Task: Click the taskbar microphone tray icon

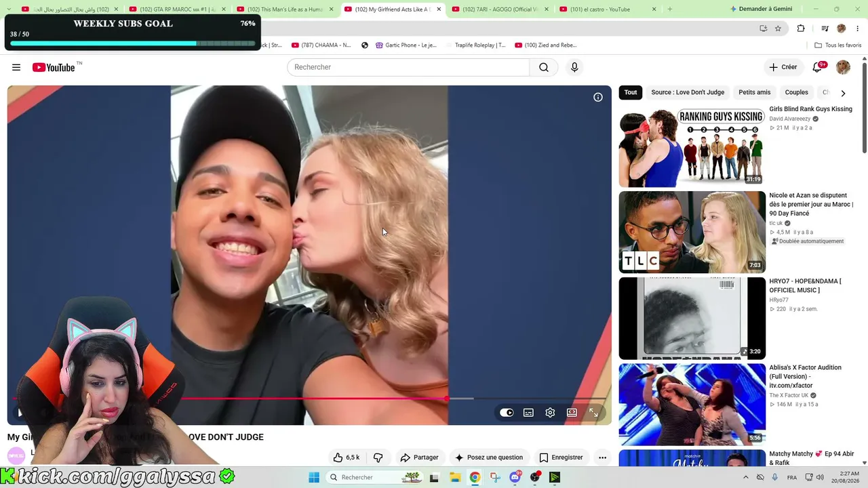Action: coord(775,477)
